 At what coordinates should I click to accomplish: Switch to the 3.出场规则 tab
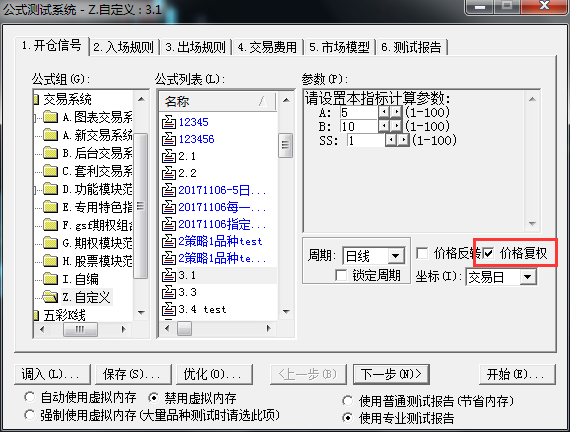coord(196,47)
